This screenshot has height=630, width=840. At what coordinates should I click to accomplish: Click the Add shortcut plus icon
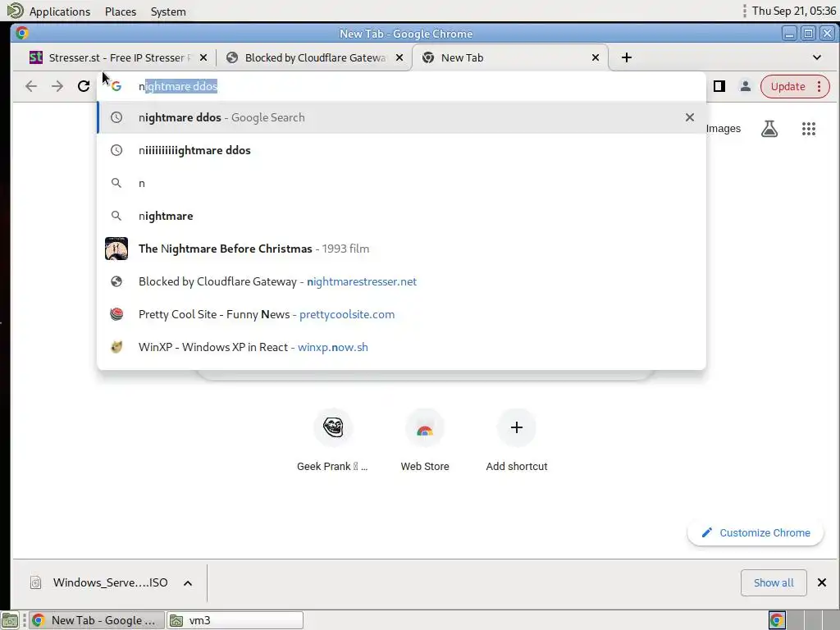click(x=517, y=427)
